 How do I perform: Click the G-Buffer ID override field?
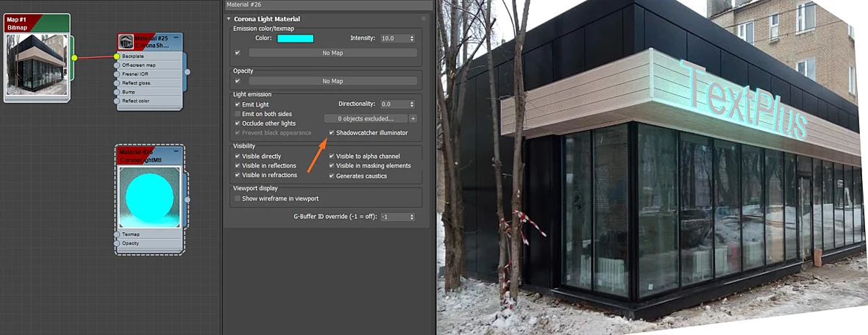(x=394, y=217)
